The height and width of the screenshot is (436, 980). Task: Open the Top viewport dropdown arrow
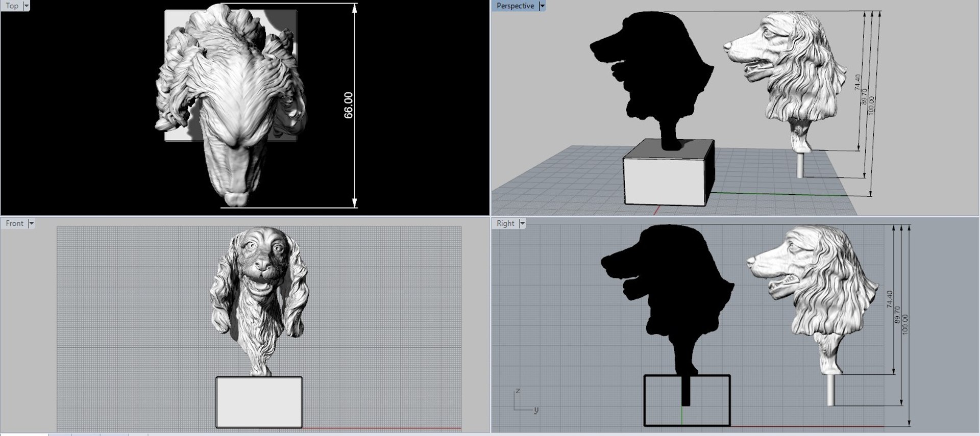tap(27, 6)
